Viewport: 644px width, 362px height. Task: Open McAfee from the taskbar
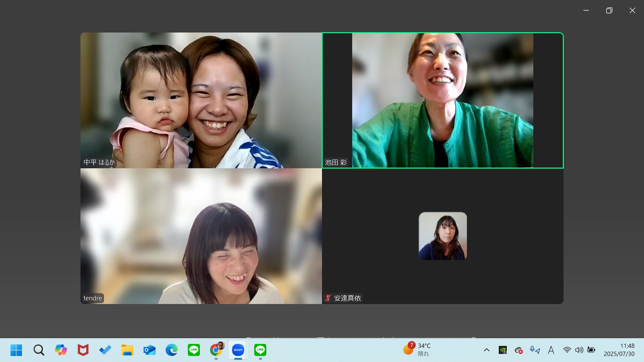pyautogui.click(x=83, y=350)
